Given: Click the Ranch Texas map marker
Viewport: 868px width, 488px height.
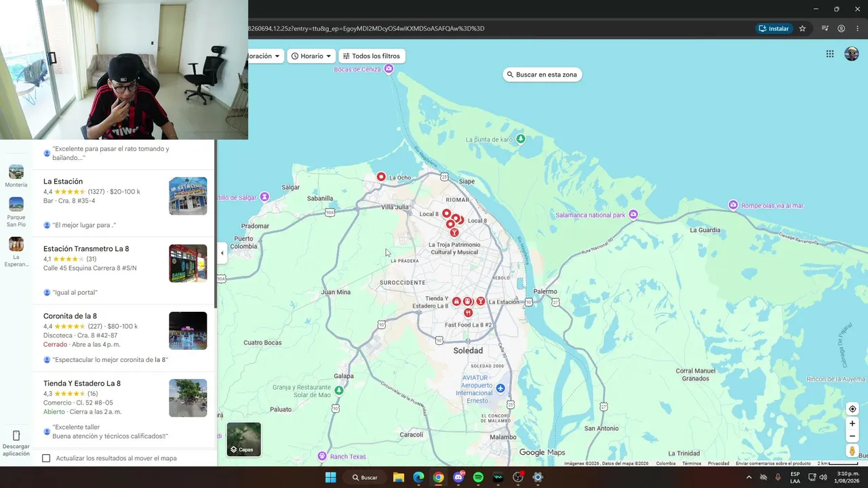Looking at the screenshot, I should click(x=321, y=455).
